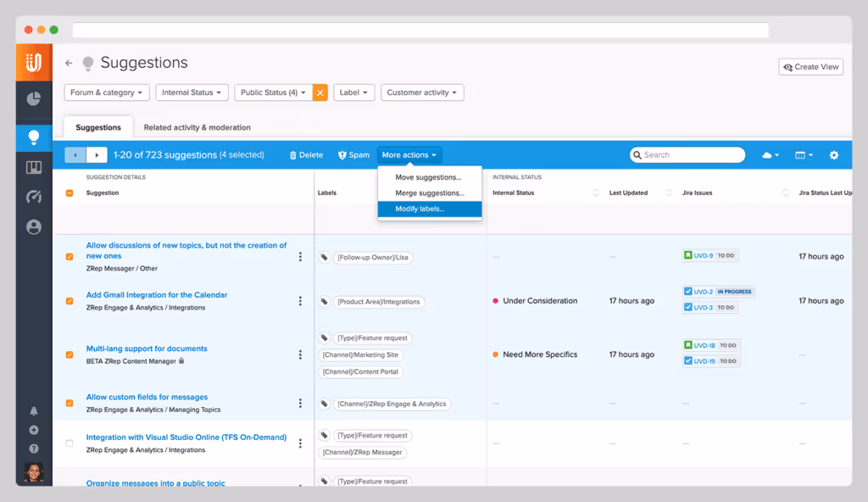The image size is (868, 502).
Task: Click the user avatar photo in sidebar
Action: click(x=34, y=472)
